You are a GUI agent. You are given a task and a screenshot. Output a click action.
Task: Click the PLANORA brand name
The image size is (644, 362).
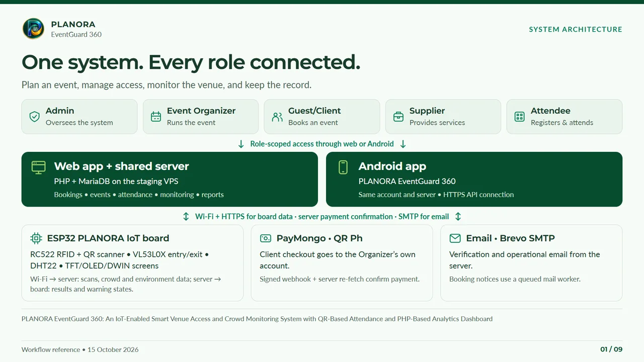73,24
